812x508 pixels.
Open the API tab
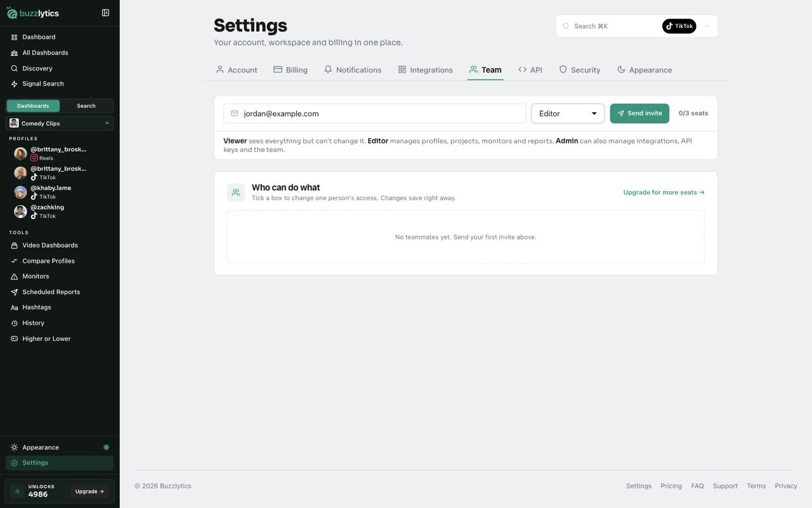[530, 70]
